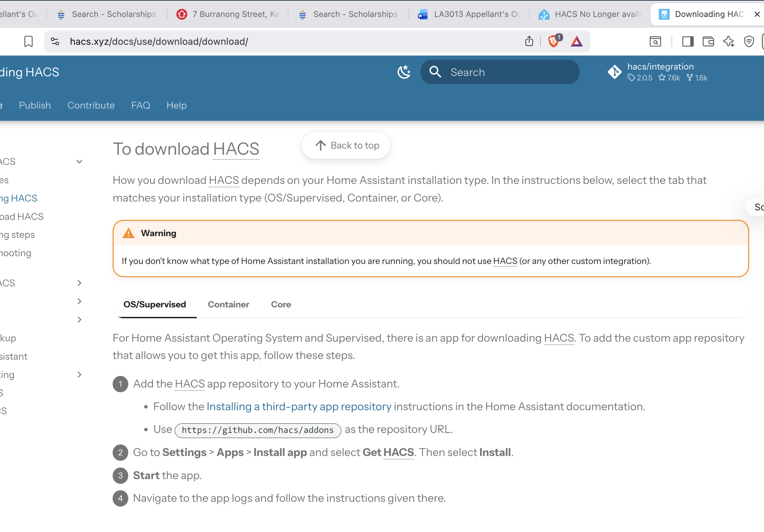
Task: Click the docs Search field
Action: (x=500, y=72)
